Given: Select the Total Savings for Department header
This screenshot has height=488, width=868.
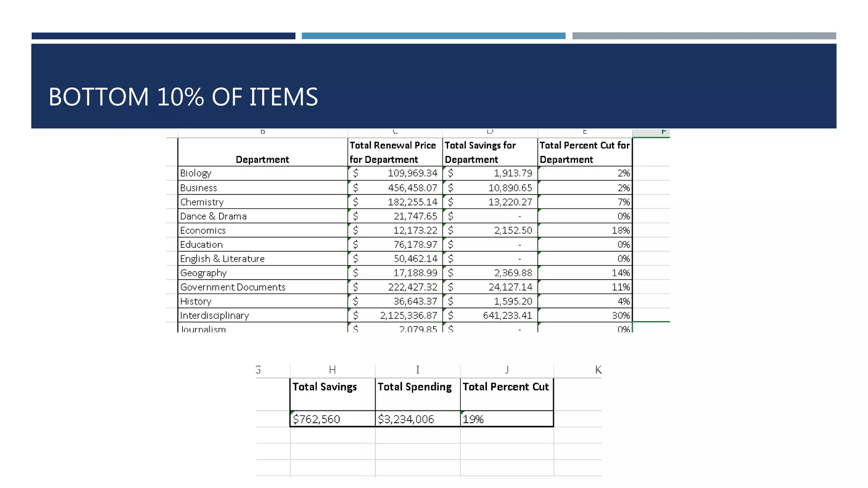Looking at the screenshot, I should 490,152.
